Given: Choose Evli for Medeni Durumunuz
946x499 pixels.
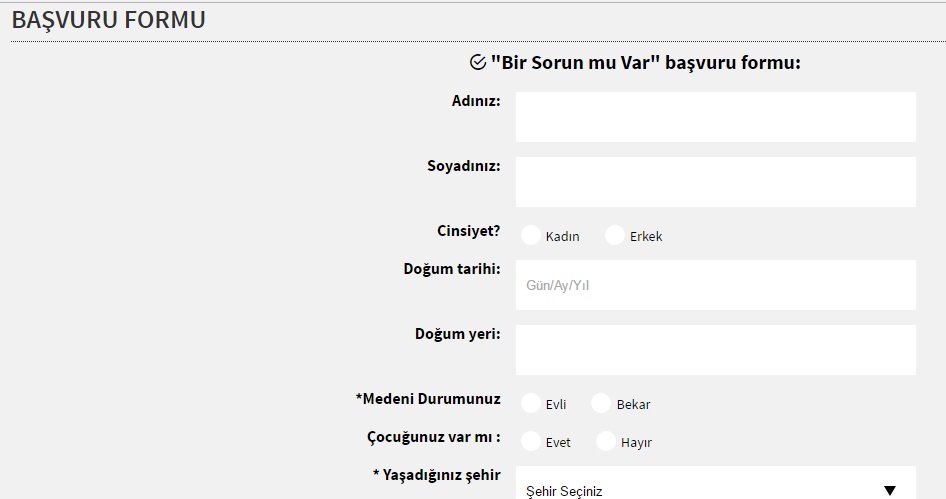Looking at the screenshot, I should tap(531, 403).
